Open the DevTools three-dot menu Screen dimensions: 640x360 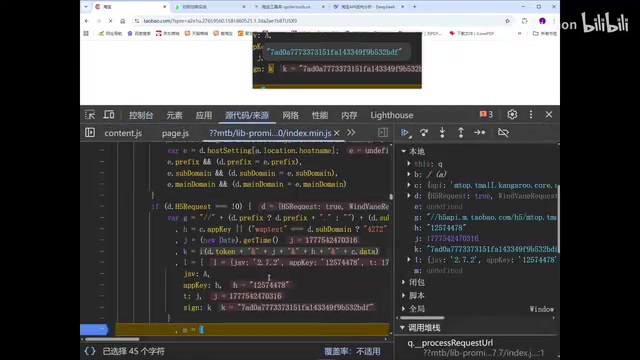[531, 115]
